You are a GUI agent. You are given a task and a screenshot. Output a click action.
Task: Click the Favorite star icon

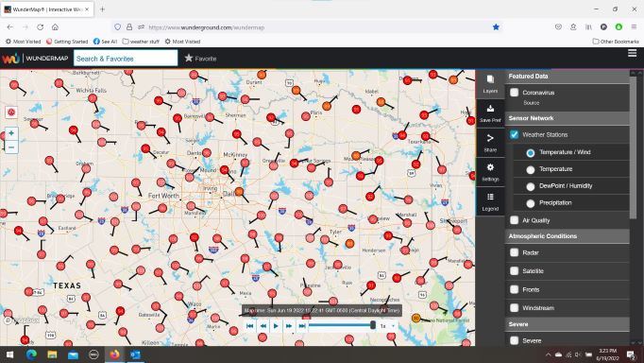click(x=189, y=58)
